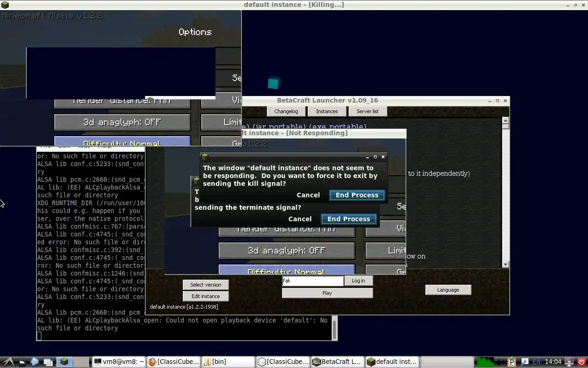This screenshot has height=368, width=588.
Task: Click the magnifier tray icon
Action: pos(524,362)
